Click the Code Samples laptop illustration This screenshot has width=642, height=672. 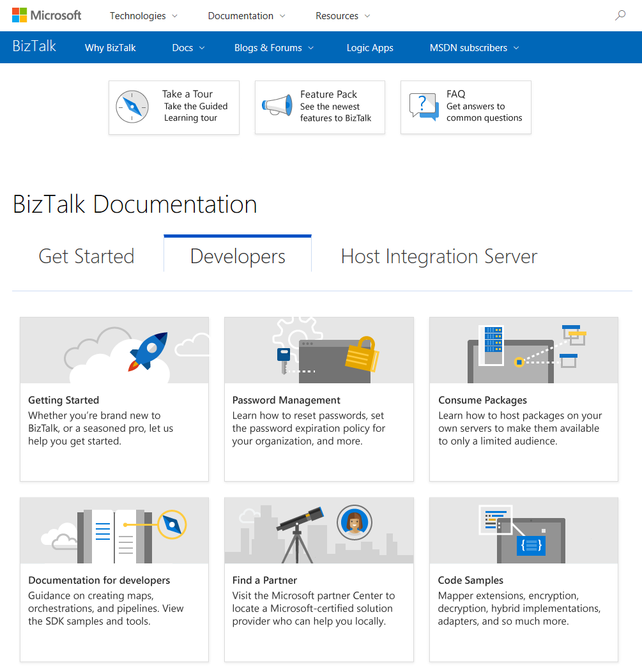point(524,531)
